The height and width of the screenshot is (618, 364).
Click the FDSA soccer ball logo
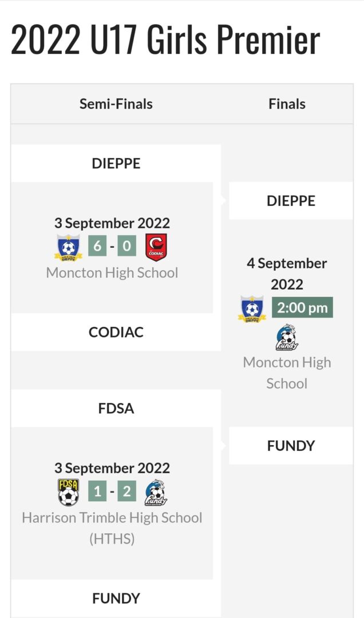[69, 492]
